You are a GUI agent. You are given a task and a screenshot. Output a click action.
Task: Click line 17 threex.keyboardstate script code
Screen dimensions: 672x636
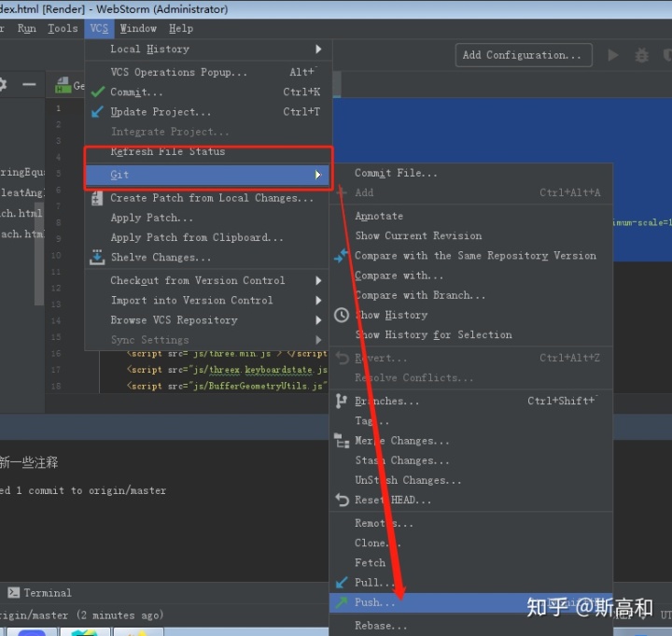pos(227,370)
